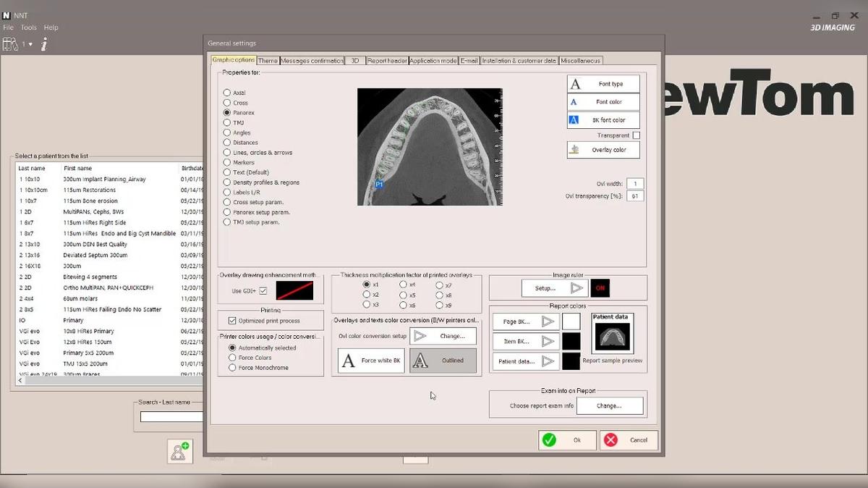868x488 pixels.
Task: Select x9 thickness multiplication factor
Action: pos(439,305)
